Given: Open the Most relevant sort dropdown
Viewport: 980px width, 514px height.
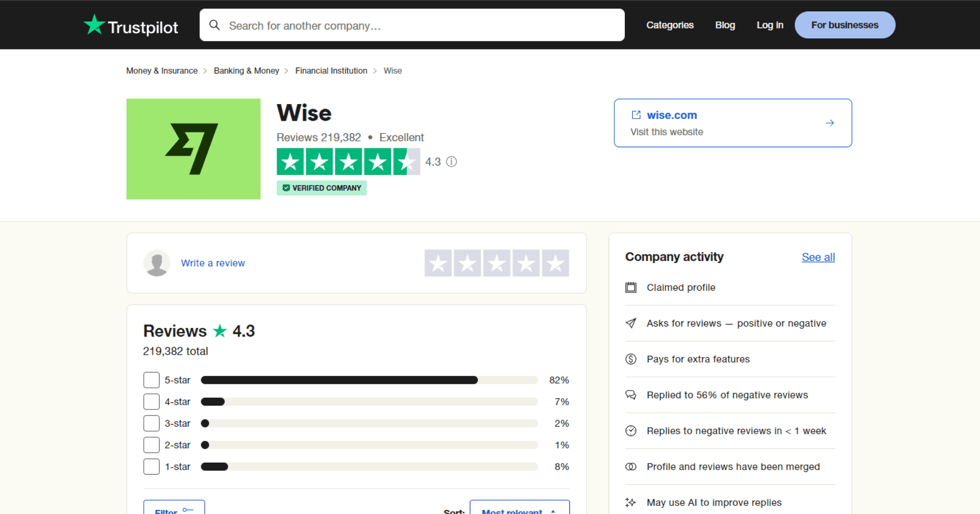Looking at the screenshot, I should [519, 509].
